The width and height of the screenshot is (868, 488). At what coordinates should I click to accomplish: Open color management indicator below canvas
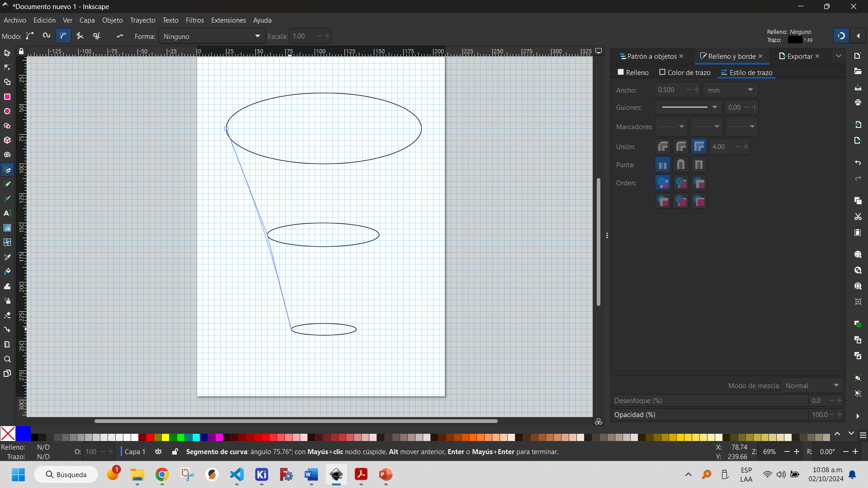click(599, 422)
